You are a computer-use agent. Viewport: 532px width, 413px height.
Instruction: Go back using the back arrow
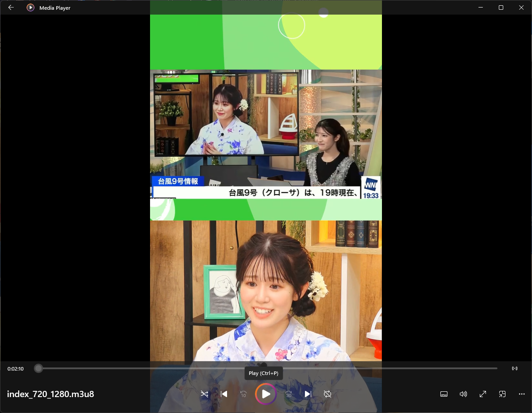11,8
